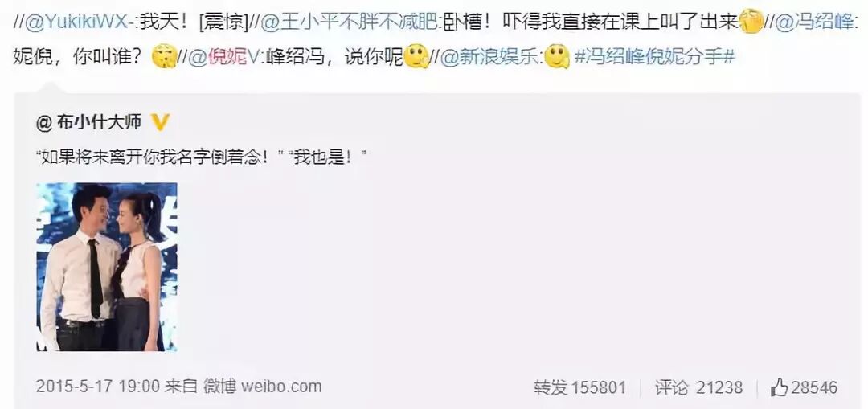Repost using 转发 155801
868x409 pixels.
pyautogui.click(x=579, y=387)
